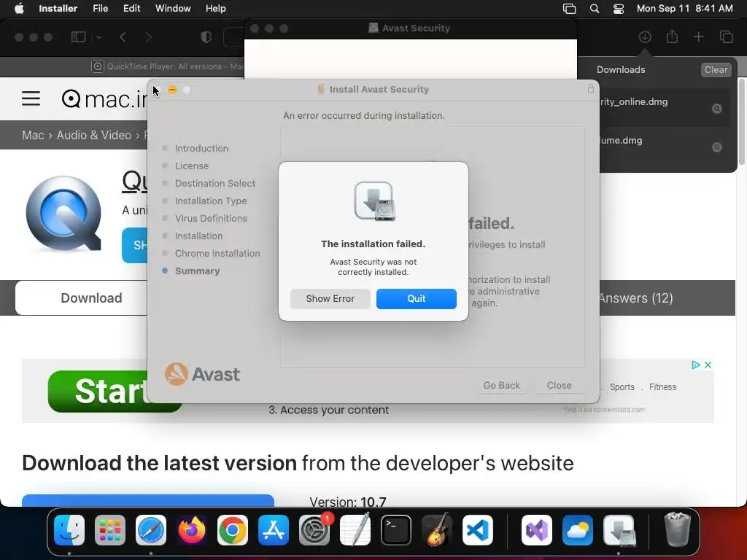Open Google Chrome from the Dock
Screen dimensions: 747x560
coord(233,530)
